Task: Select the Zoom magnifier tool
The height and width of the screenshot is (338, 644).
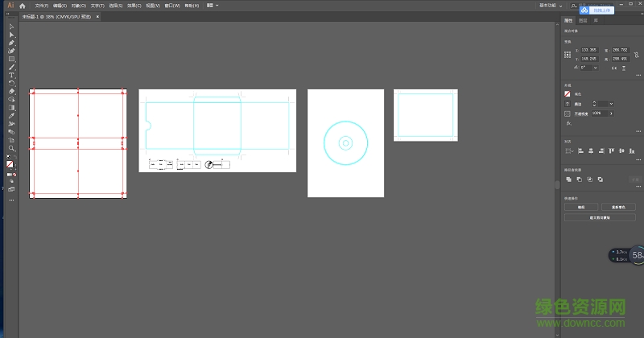Action: click(x=11, y=148)
